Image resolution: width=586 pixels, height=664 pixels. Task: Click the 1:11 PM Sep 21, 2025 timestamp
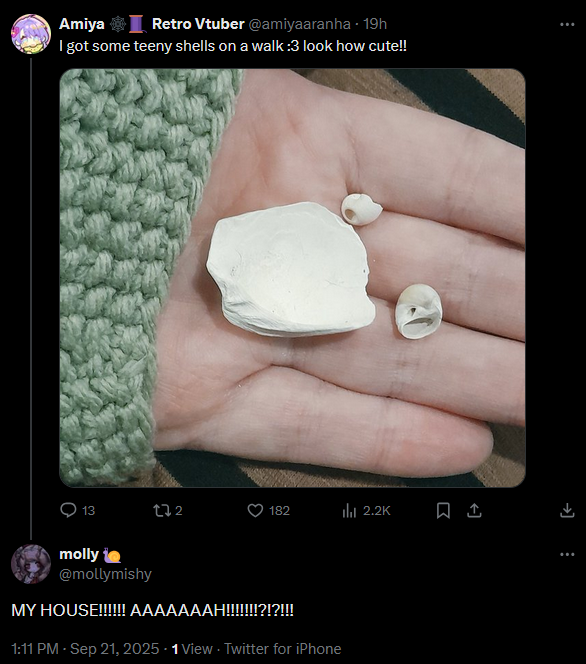[85, 649]
